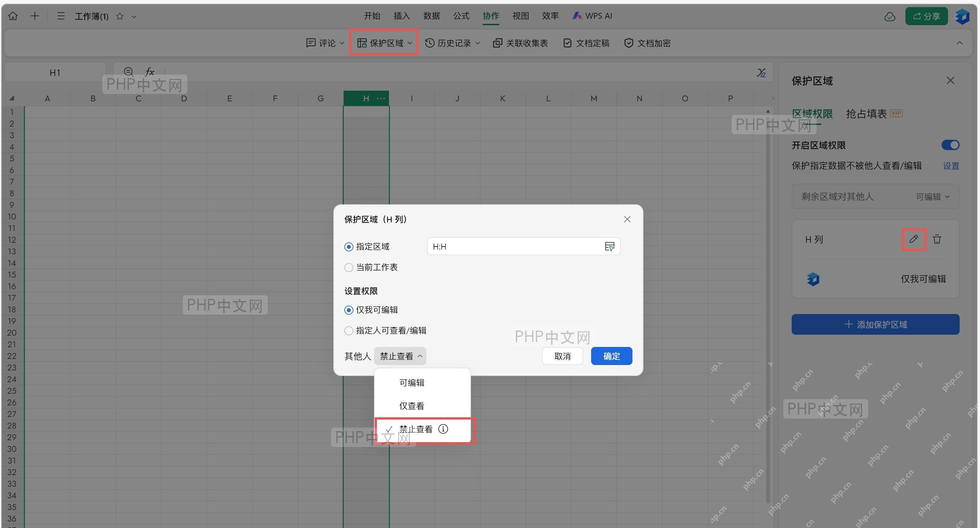The height and width of the screenshot is (528, 980).
Task: Open the 设置 link in side panel
Action: pyautogui.click(x=951, y=166)
